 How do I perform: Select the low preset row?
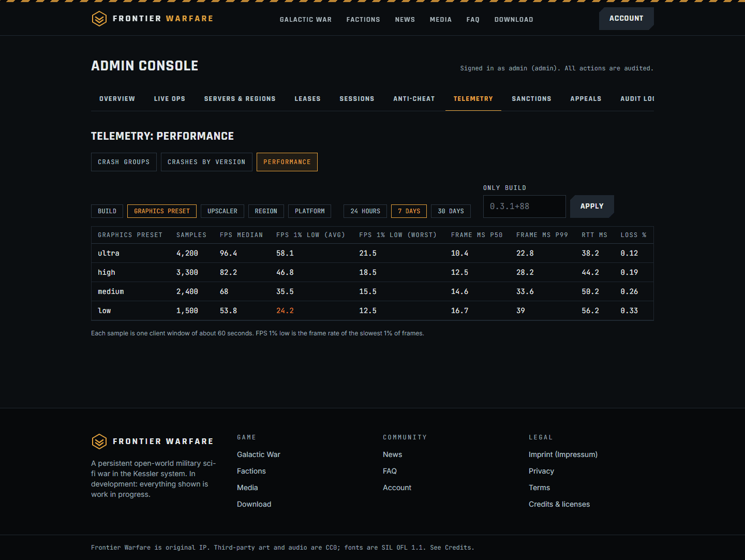coord(373,311)
